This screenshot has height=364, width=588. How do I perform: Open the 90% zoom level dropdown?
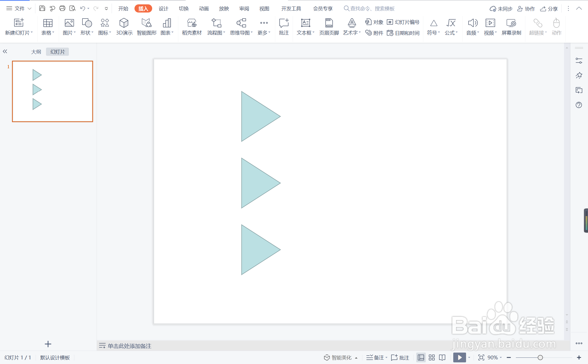pos(495,357)
